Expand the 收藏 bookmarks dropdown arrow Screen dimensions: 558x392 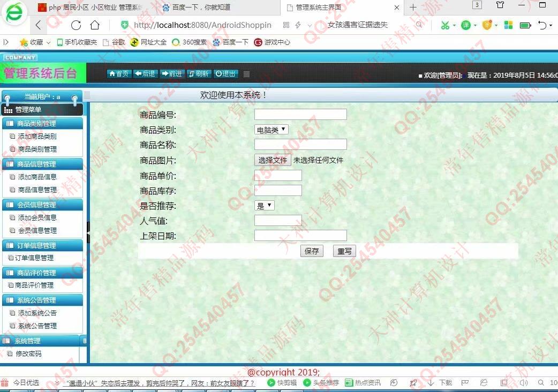(x=48, y=43)
